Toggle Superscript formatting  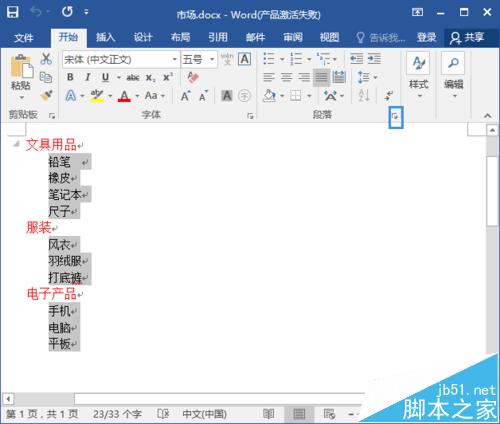168,77
